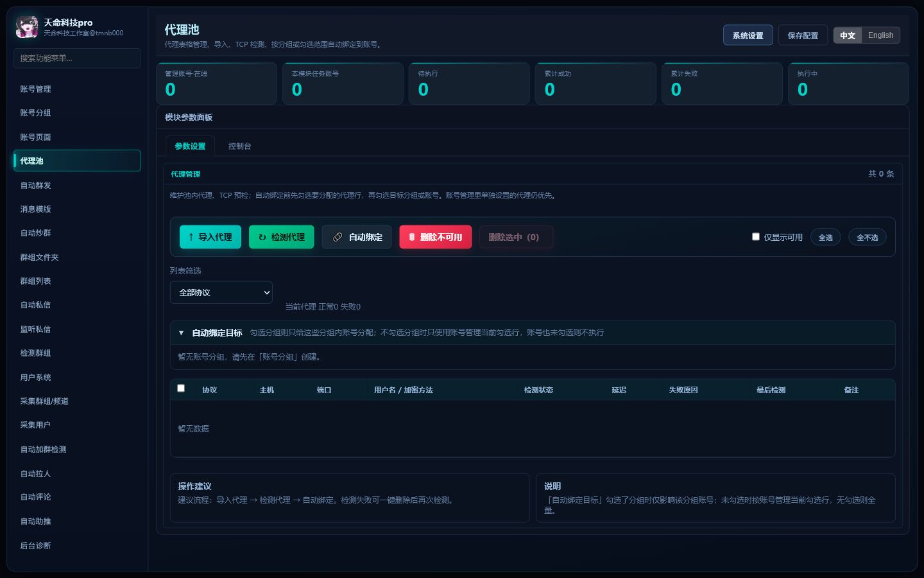Collapse the 自动绑定目标 section triangle
Viewport: 924px width, 578px height.
181,333
